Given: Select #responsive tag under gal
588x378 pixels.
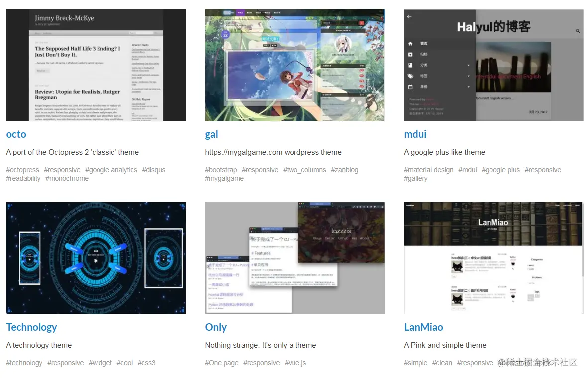Looking at the screenshot, I should click(260, 170).
